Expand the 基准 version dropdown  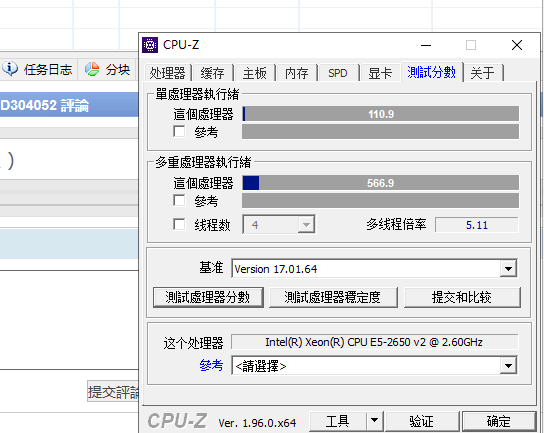click(508, 269)
